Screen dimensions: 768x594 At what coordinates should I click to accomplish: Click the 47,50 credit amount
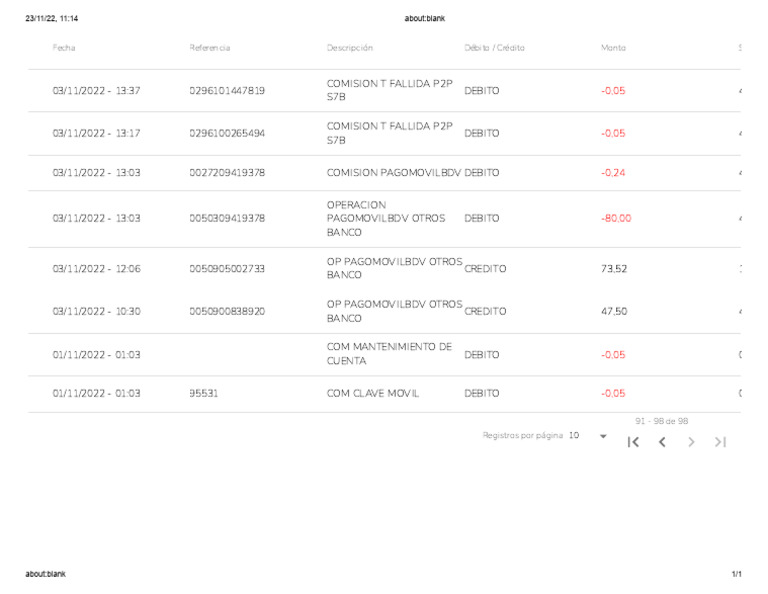[614, 311]
